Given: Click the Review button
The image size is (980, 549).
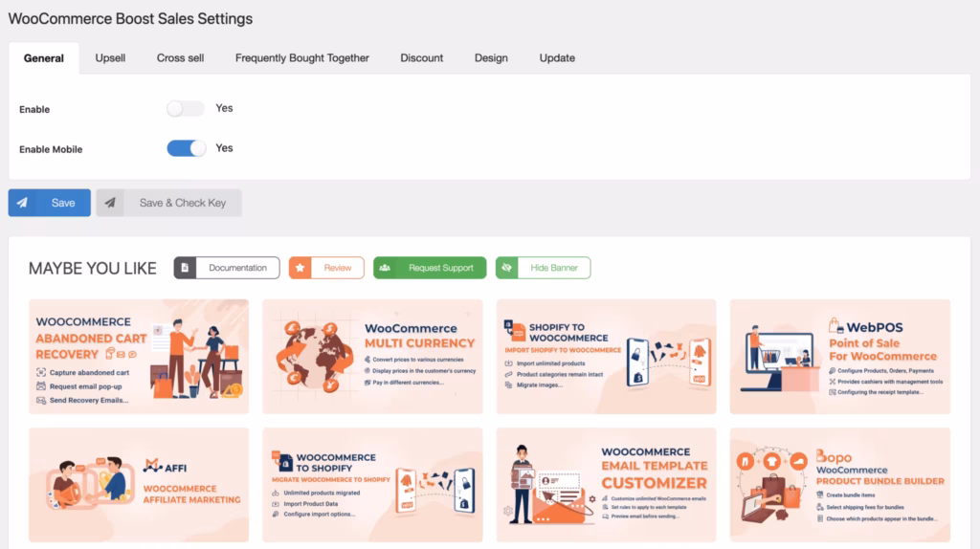Looking at the screenshot, I should coord(326,268).
